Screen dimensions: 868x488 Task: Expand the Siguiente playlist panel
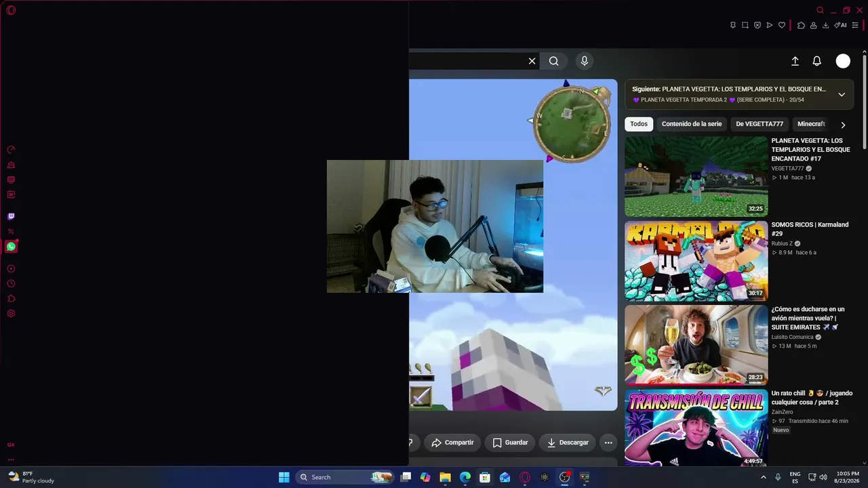pos(842,94)
